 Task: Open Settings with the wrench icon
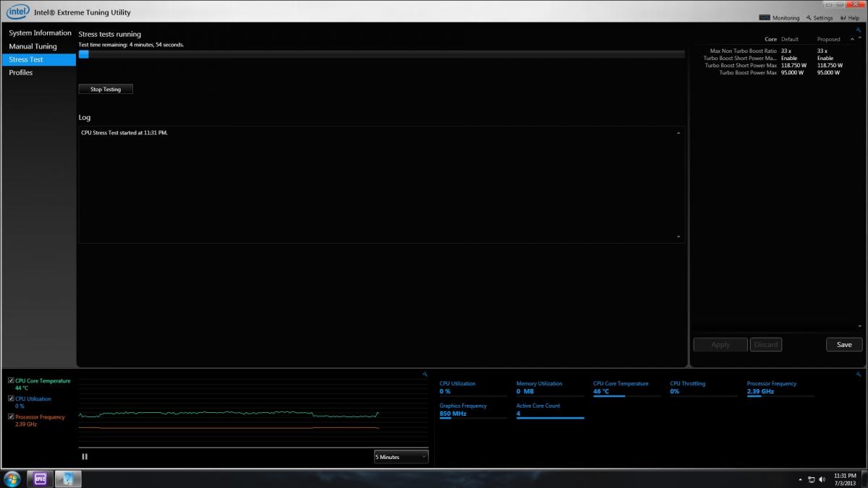pyautogui.click(x=820, y=17)
